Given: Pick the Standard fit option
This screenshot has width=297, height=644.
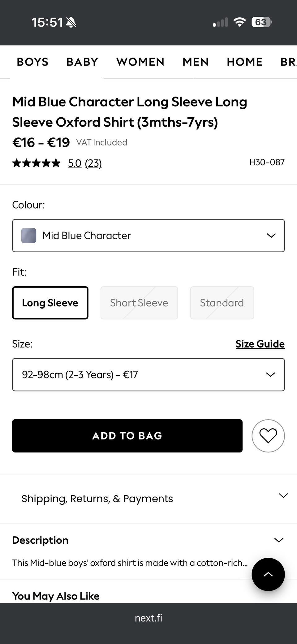Looking at the screenshot, I should [x=222, y=303].
